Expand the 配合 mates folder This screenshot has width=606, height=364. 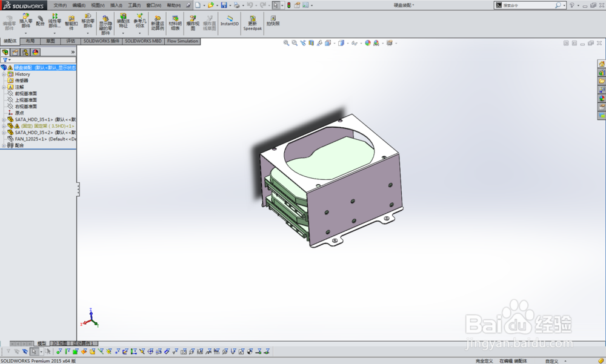[x=4, y=146]
